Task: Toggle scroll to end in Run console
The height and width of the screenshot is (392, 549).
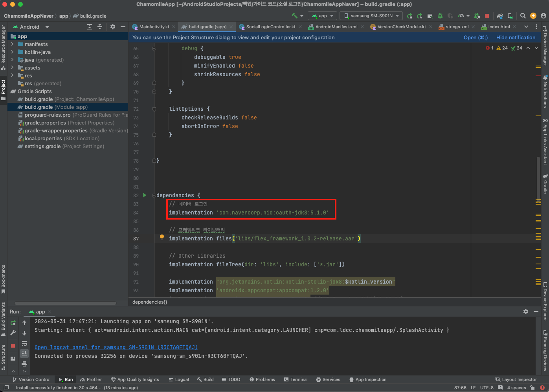Action: point(24,354)
